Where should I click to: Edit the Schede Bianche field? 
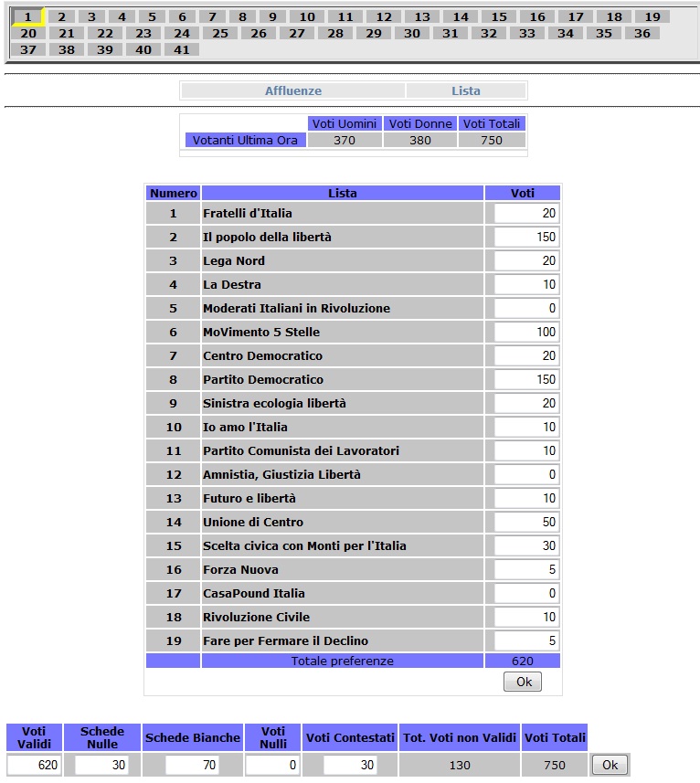[x=192, y=765]
